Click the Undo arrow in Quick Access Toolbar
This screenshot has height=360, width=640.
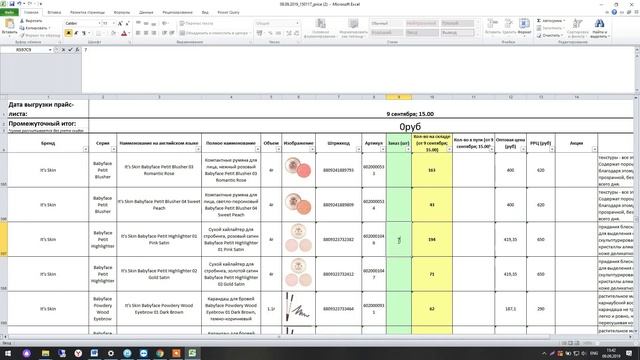click(x=19, y=4)
